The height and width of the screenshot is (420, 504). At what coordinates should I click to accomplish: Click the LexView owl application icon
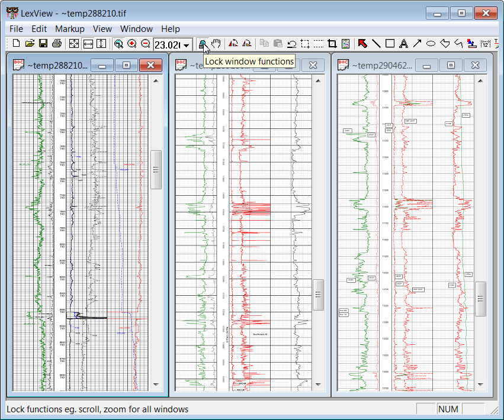point(12,13)
